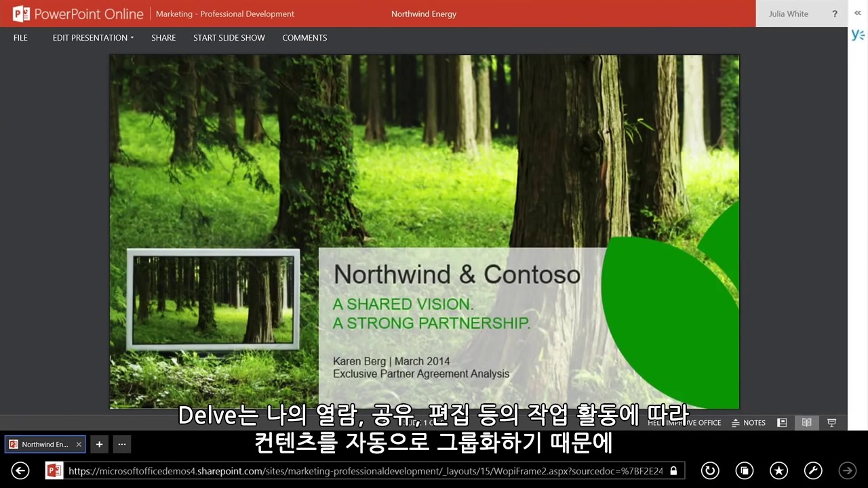Viewport: 868px width, 488px height.
Task: Click START SLIDE SHOW
Action: coord(229,38)
